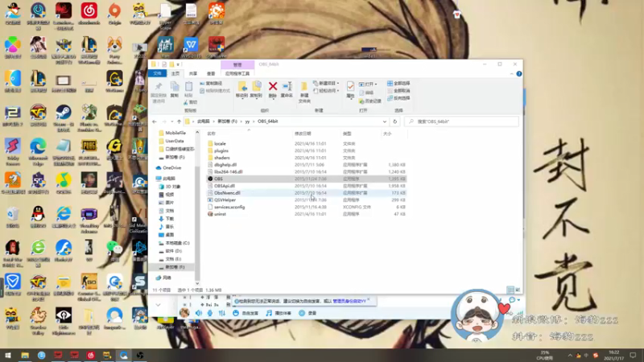Click the search OBS_64bit box
The width and height of the screenshot is (644, 362).
(461, 121)
